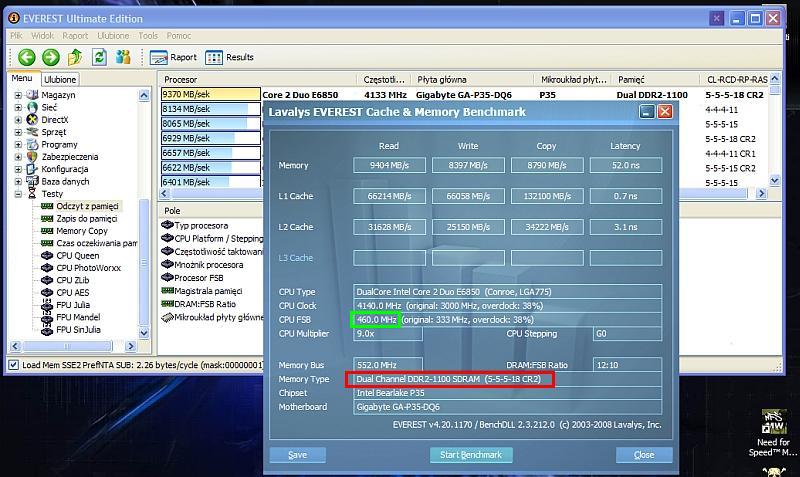Select Memory Copy benchmark
The width and height of the screenshot is (800, 477).
click(82, 231)
